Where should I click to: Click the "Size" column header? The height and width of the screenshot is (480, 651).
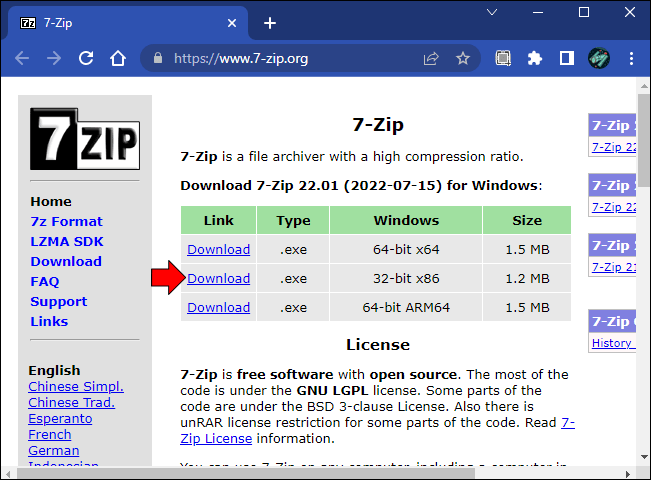[527, 220]
